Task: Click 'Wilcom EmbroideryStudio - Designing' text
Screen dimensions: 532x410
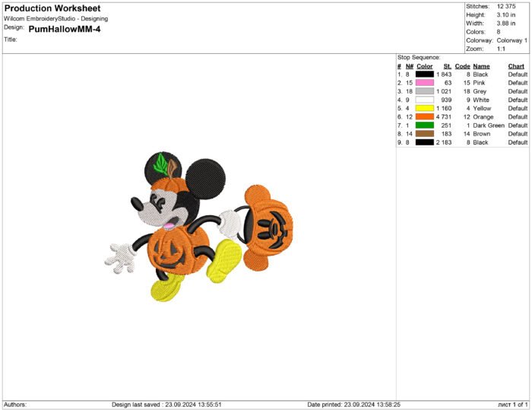Action: pos(56,19)
